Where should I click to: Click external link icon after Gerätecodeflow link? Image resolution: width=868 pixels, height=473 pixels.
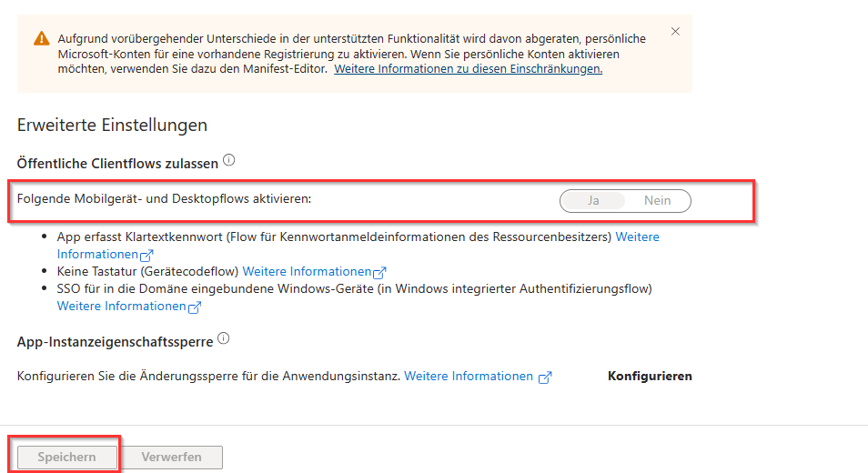tap(379, 273)
